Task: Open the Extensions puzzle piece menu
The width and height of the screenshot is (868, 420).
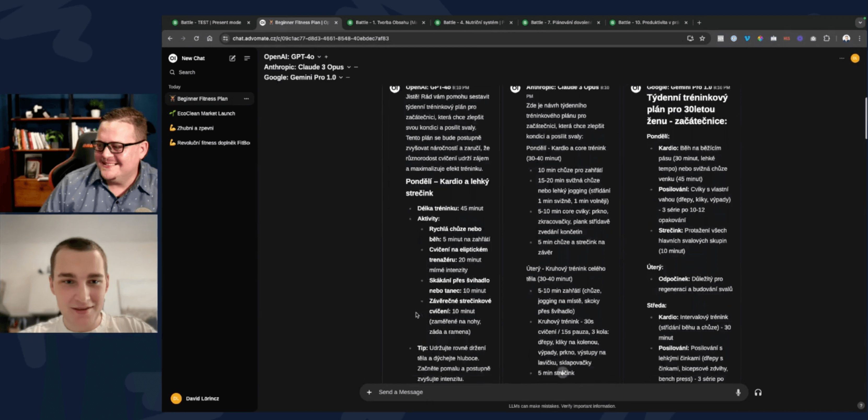Action: (826, 38)
